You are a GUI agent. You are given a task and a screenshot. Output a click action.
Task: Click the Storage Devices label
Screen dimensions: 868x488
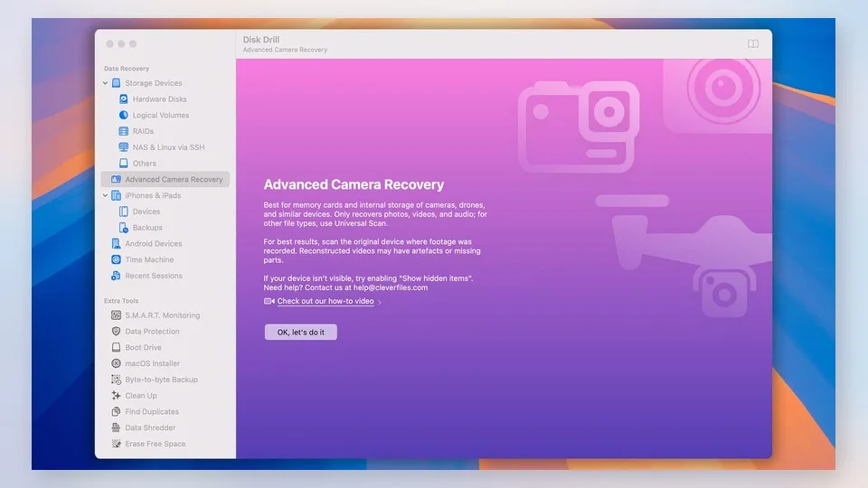154,83
